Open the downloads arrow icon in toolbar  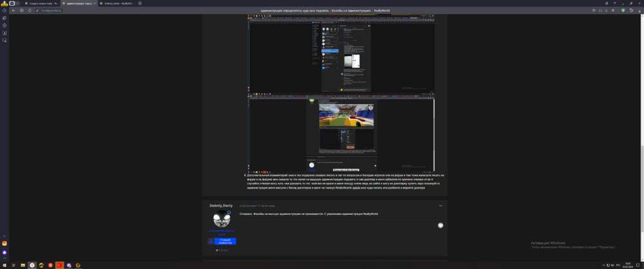(x=639, y=10)
